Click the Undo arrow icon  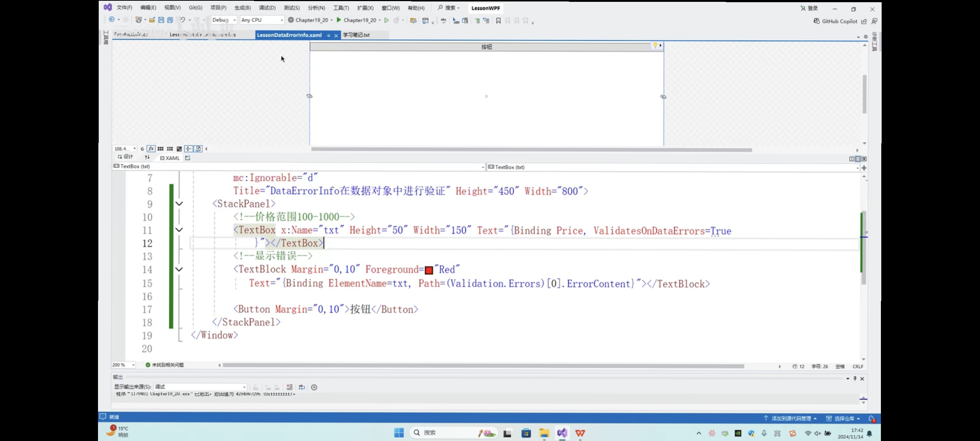[x=183, y=20]
